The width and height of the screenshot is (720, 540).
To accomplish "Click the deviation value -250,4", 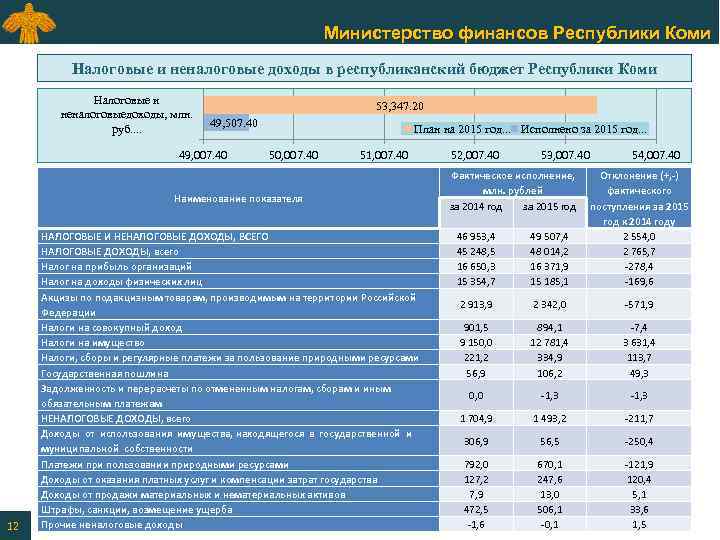I will pos(639,441).
